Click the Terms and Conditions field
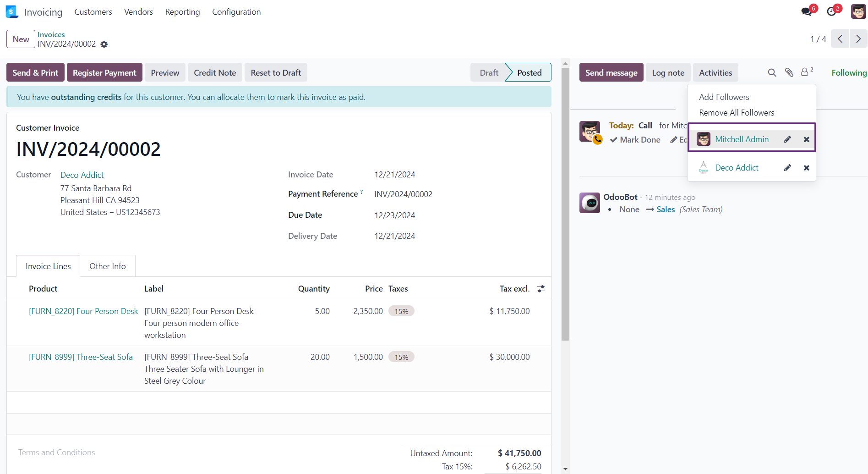 (x=56, y=452)
